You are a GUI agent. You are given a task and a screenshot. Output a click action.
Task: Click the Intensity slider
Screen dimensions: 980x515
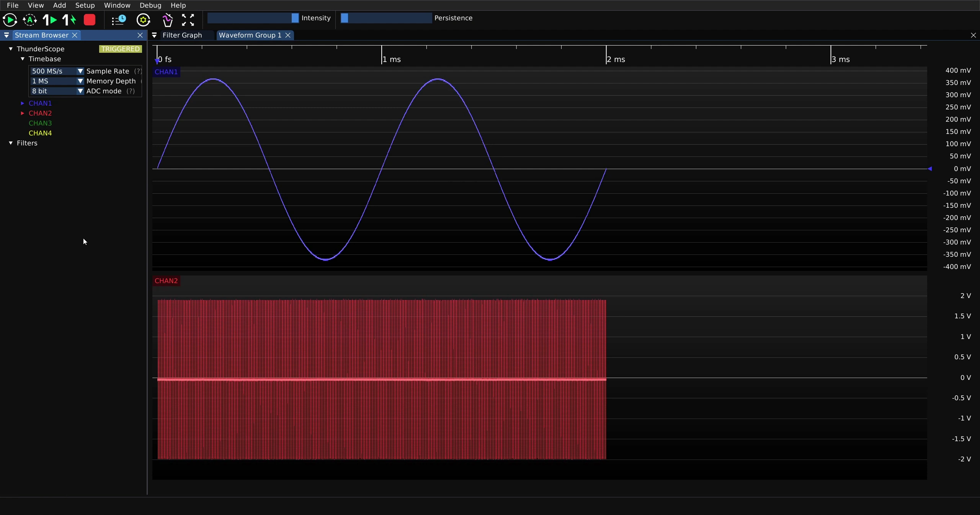point(253,18)
